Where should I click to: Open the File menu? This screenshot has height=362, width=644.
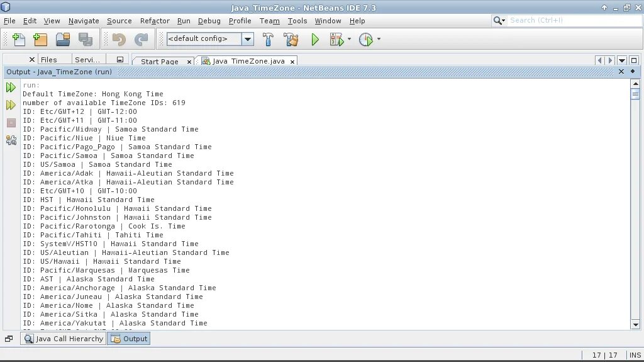(9, 21)
